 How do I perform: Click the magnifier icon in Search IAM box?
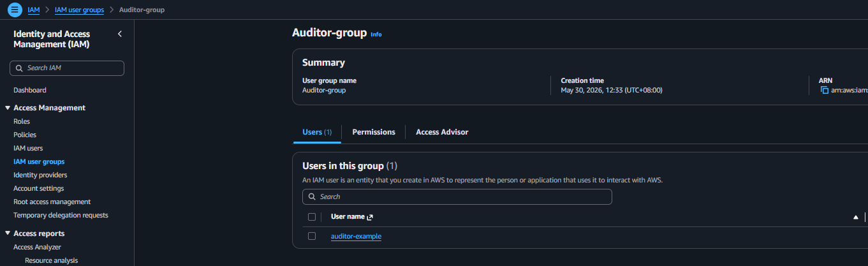pos(20,68)
